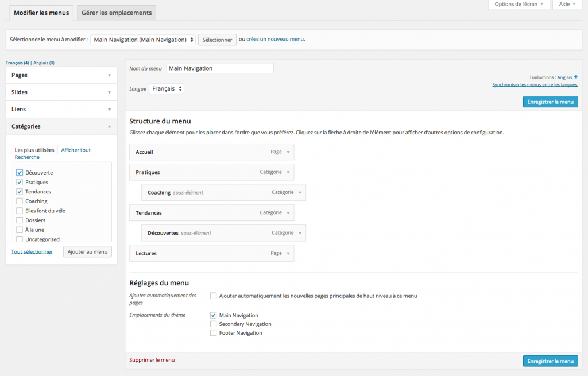Uncheck the Découverte category
Image resolution: width=588 pixels, height=376 pixels.
(20, 172)
